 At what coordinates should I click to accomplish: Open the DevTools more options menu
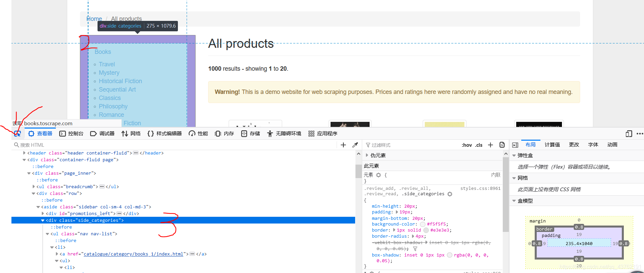pyautogui.click(x=640, y=134)
